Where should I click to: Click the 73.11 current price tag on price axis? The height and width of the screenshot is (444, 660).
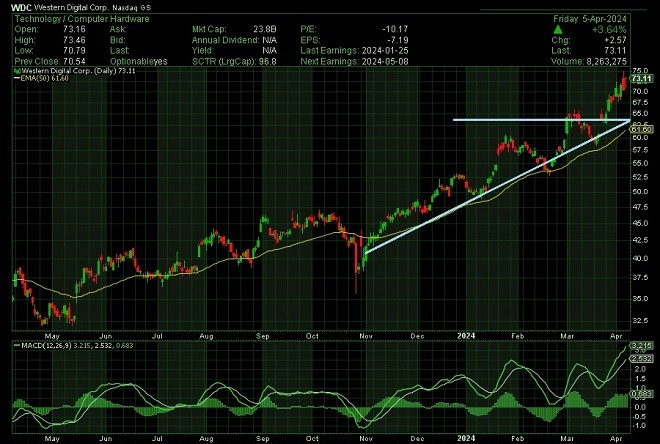(641, 79)
